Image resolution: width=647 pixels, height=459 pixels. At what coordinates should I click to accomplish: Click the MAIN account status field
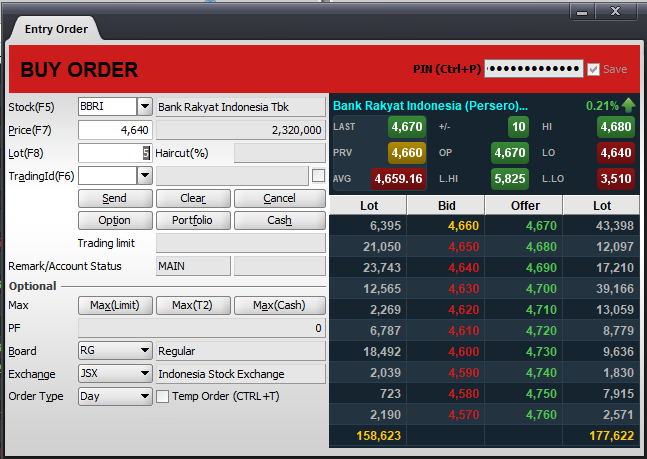pos(193,266)
